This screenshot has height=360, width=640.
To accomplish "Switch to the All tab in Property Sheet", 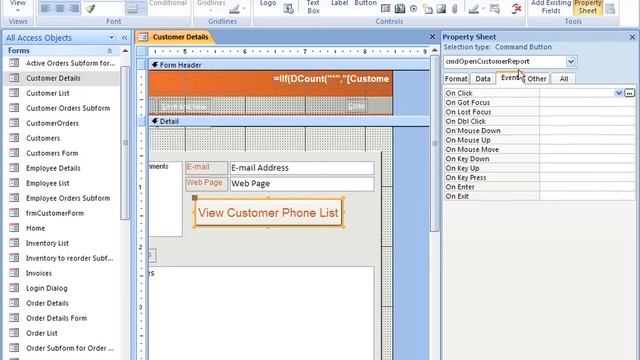I will click(564, 79).
